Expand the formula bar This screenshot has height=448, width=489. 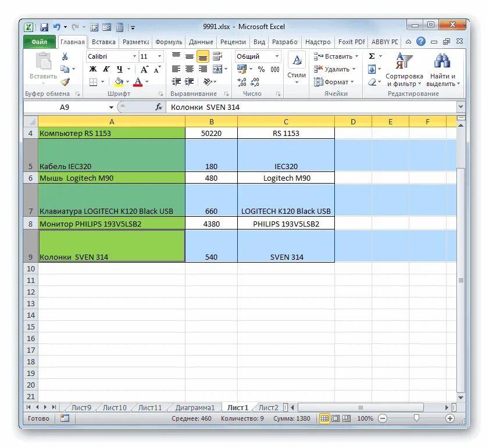(461, 107)
